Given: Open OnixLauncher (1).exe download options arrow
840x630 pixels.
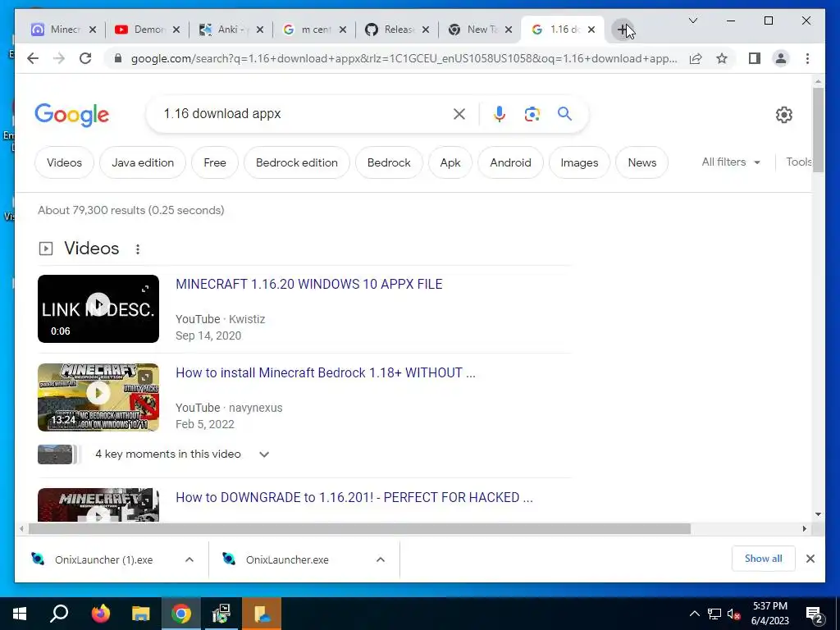Looking at the screenshot, I should [x=189, y=559].
